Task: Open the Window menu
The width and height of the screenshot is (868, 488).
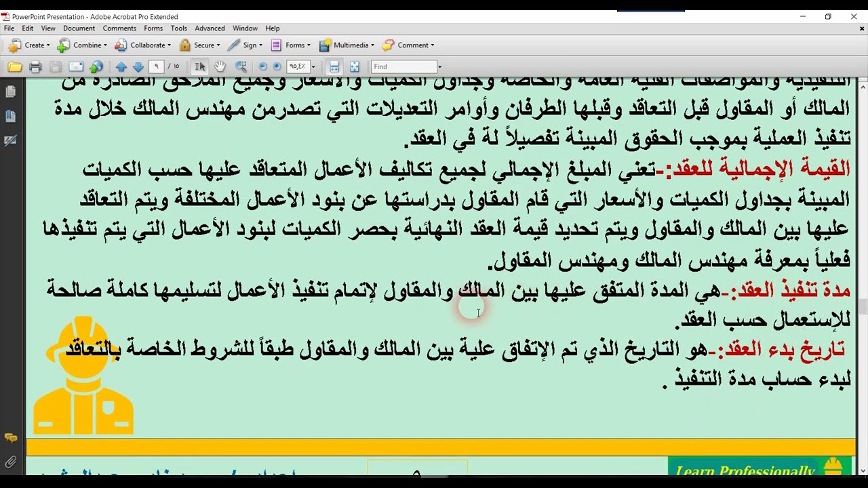Action: (245, 28)
